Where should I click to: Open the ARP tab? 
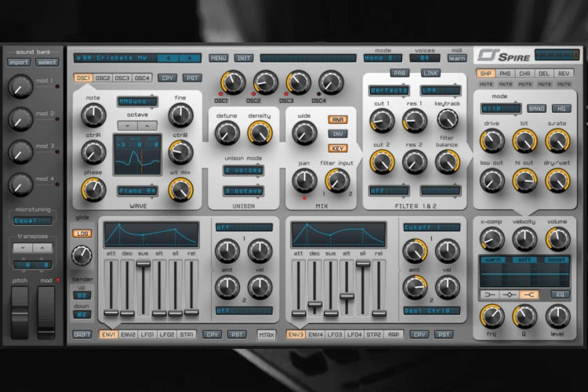pyautogui.click(x=394, y=335)
